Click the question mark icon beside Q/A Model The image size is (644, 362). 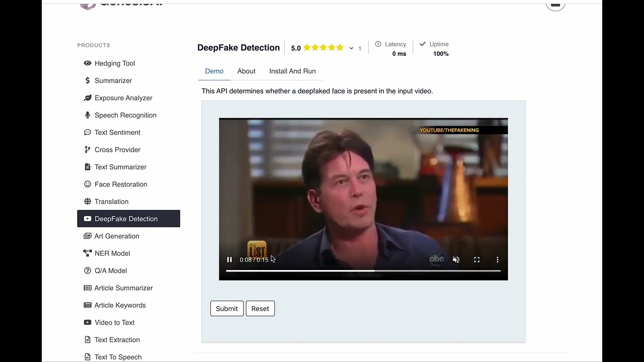(88, 270)
